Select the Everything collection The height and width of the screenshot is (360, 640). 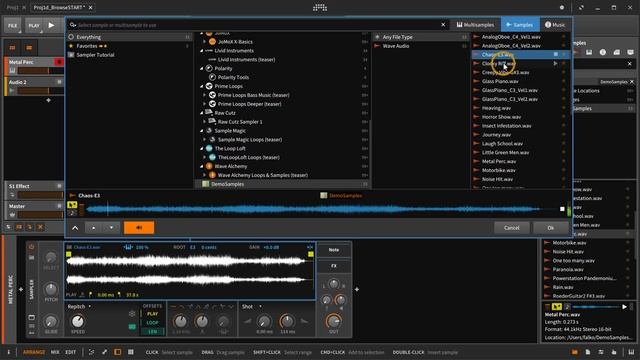point(129,37)
